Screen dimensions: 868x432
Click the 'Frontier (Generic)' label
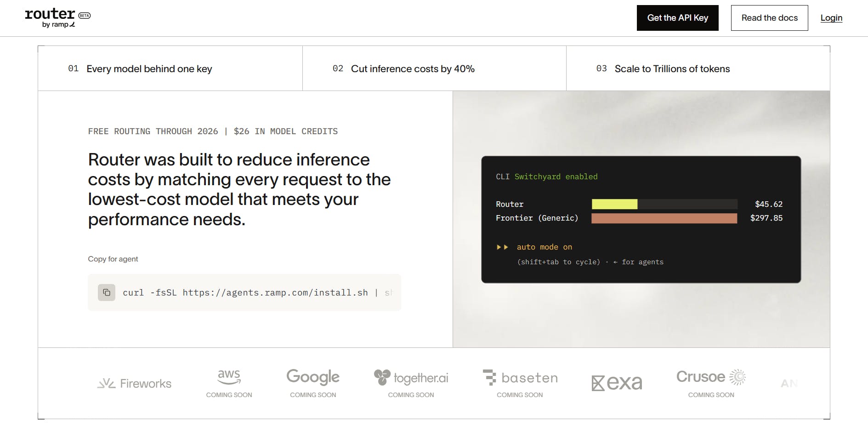[x=537, y=218]
